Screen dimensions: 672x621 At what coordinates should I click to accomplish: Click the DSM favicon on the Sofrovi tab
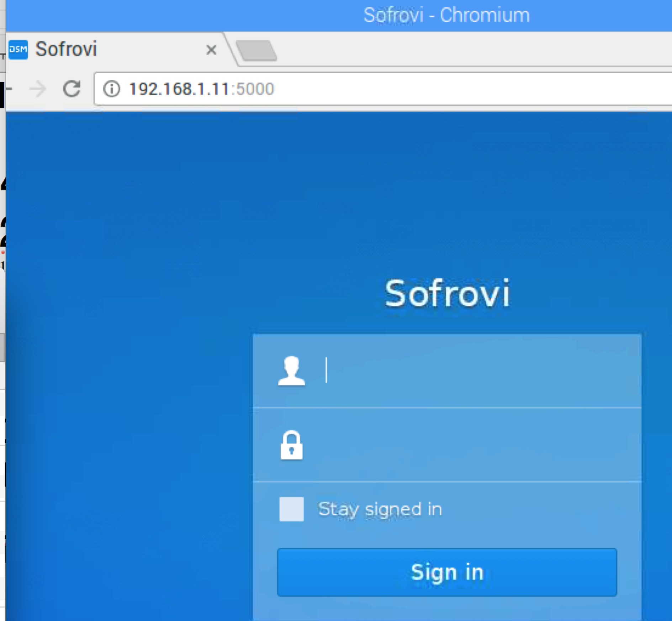tap(18, 49)
